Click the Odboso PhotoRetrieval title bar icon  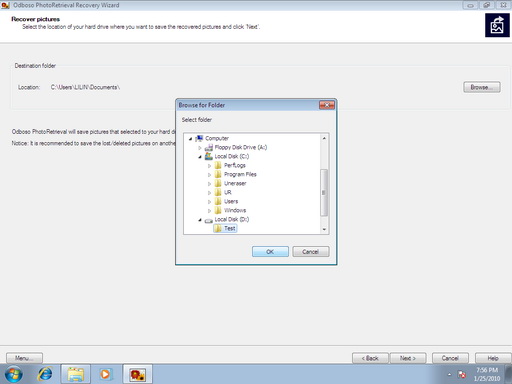[x=5, y=5]
